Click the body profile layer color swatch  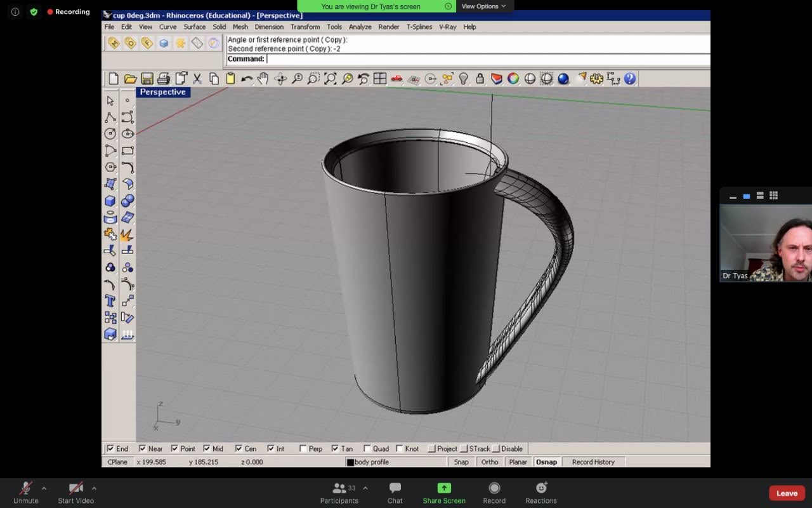(350, 462)
